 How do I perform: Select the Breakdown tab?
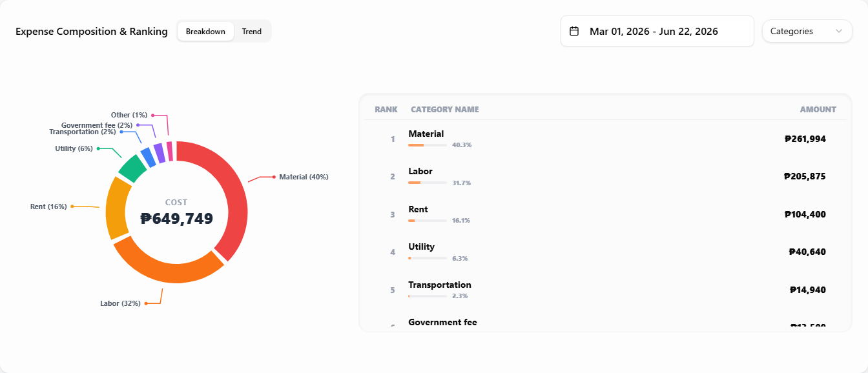(205, 32)
